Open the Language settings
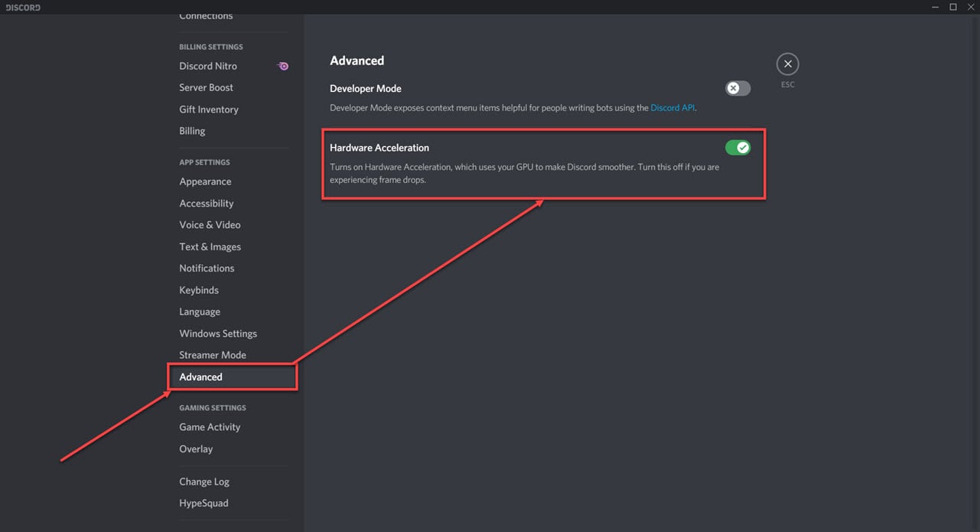980x532 pixels. pos(200,312)
